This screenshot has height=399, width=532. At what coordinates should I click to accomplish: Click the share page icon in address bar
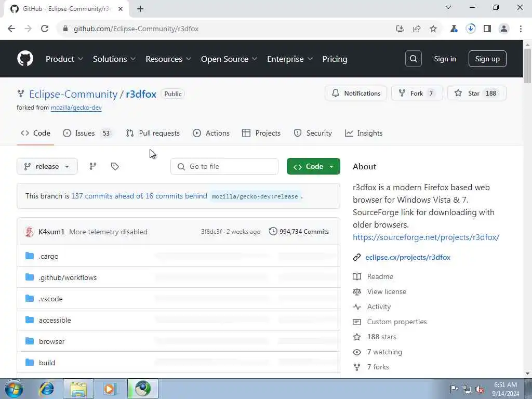point(416,29)
